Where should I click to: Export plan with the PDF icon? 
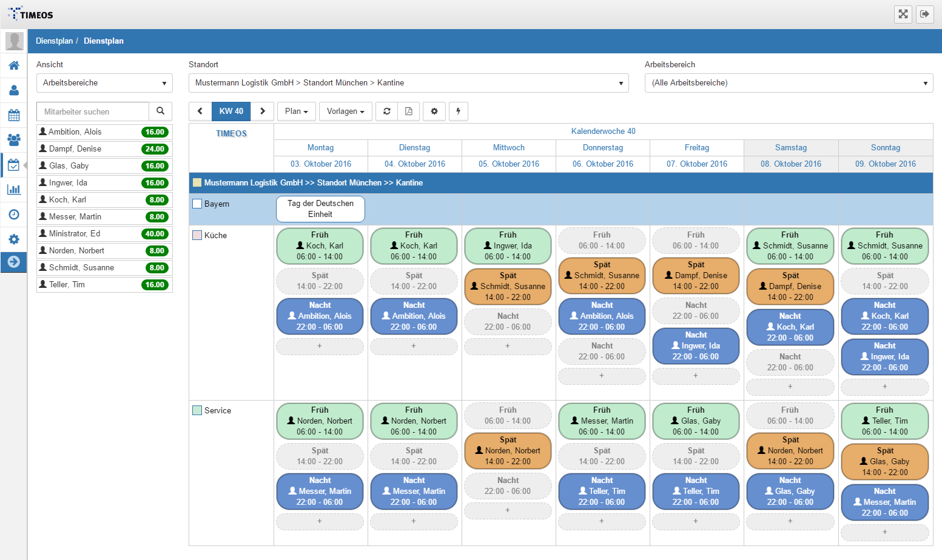coord(409,112)
